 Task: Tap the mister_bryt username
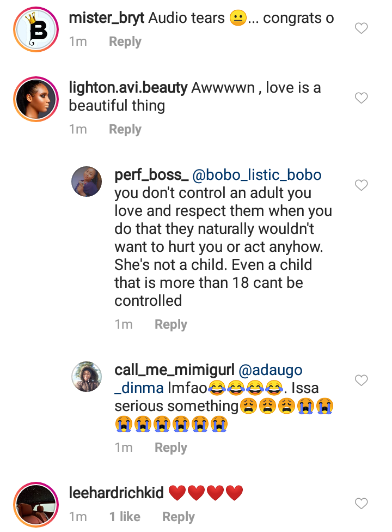(105, 18)
